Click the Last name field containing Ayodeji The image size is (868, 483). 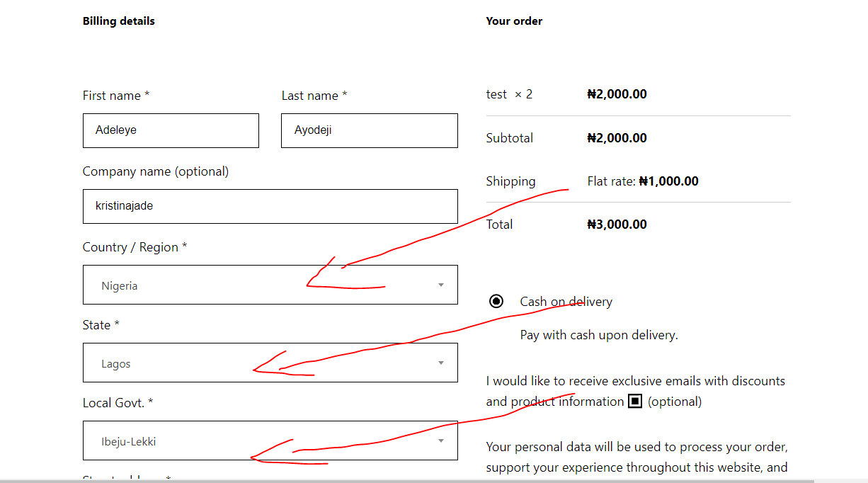(370, 131)
